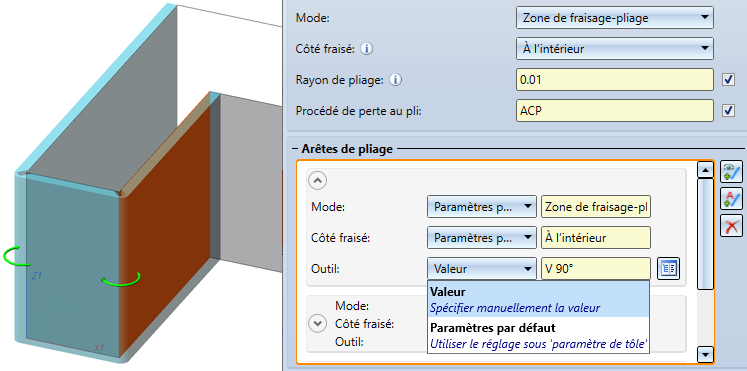Click the X1 axis label in the 3D view
This screenshot has width=747, height=371.
tap(99, 348)
